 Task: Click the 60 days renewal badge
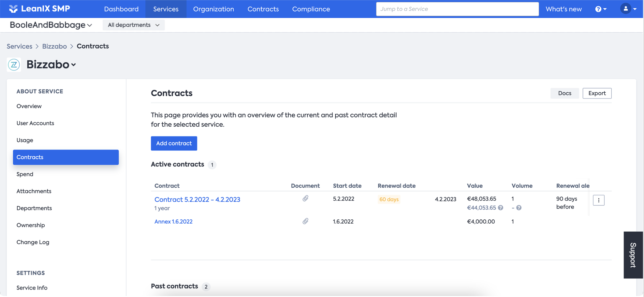(x=389, y=199)
